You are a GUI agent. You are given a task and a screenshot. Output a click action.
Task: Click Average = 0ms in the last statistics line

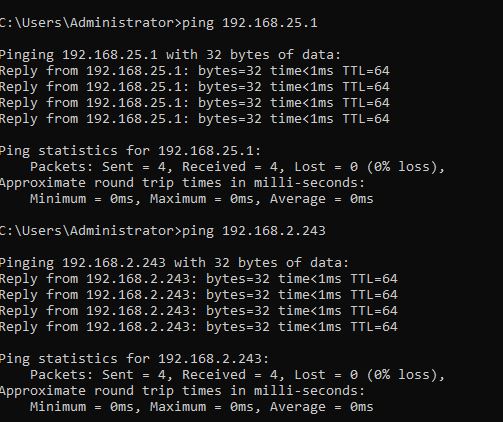pos(322,407)
